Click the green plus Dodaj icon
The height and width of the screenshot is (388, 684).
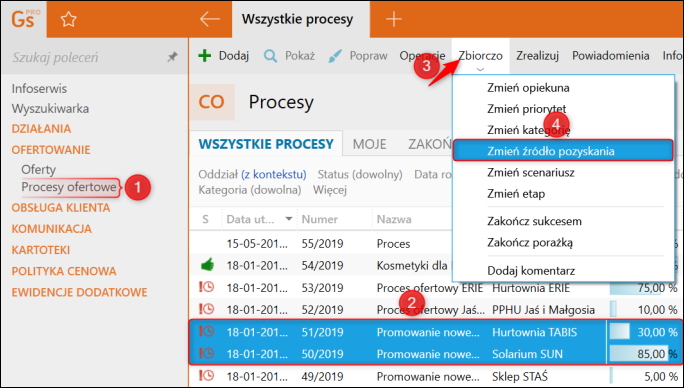(x=205, y=56)
